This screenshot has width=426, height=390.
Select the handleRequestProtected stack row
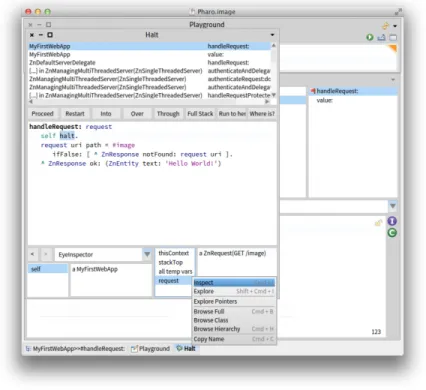pyautogui.click(x=149, y=95)
